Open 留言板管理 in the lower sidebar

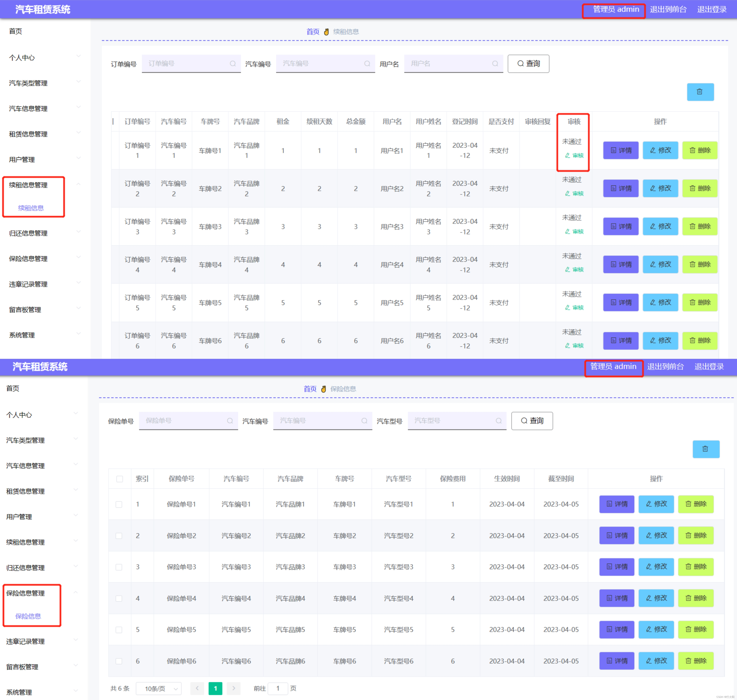click(22, 667)
